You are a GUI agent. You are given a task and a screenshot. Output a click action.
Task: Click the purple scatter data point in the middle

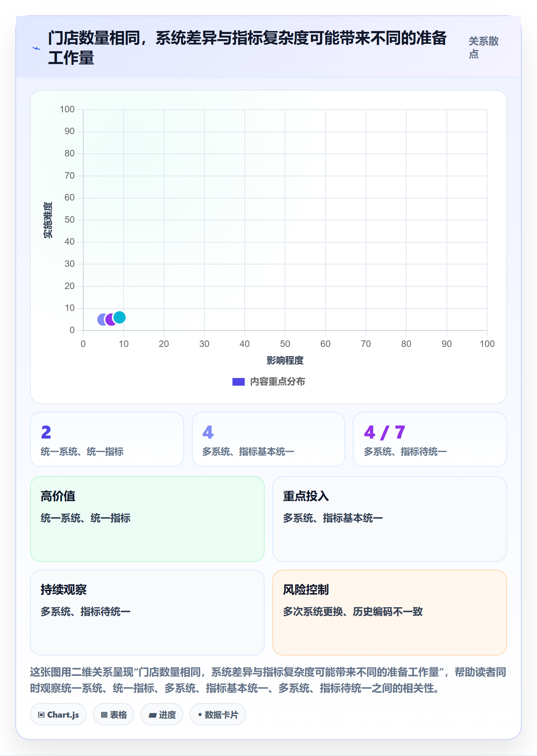pyautogui.click(x=110, y=319)
